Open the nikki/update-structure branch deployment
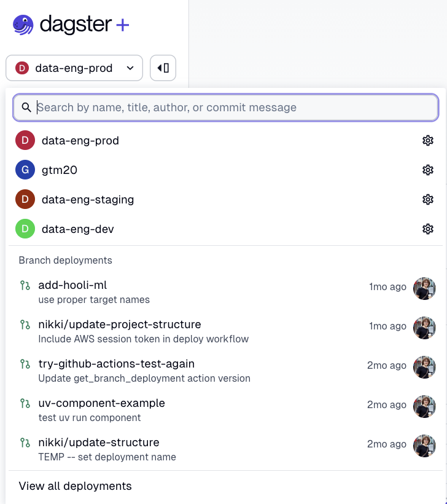447x504 pixels. click(98, 443)
